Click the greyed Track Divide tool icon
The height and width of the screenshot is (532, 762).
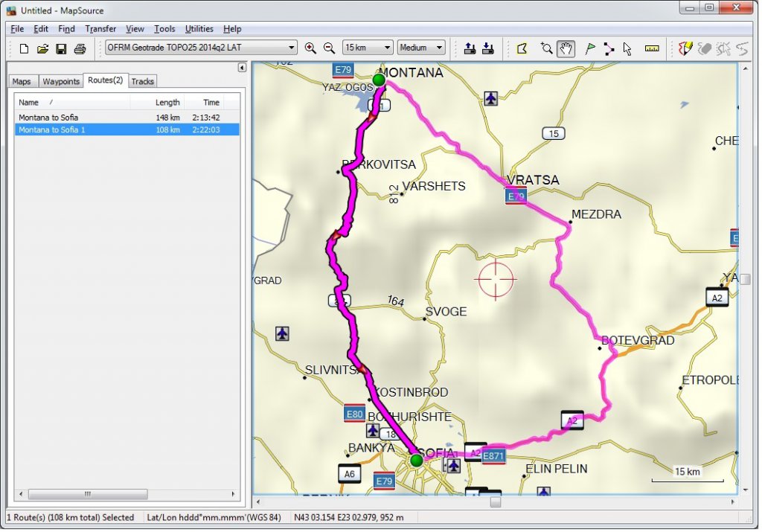(723, 48)
